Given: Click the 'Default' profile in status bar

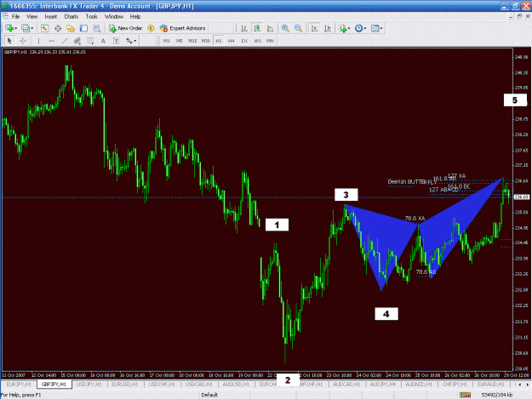Looking at the screenshot, I should [209, 395].
